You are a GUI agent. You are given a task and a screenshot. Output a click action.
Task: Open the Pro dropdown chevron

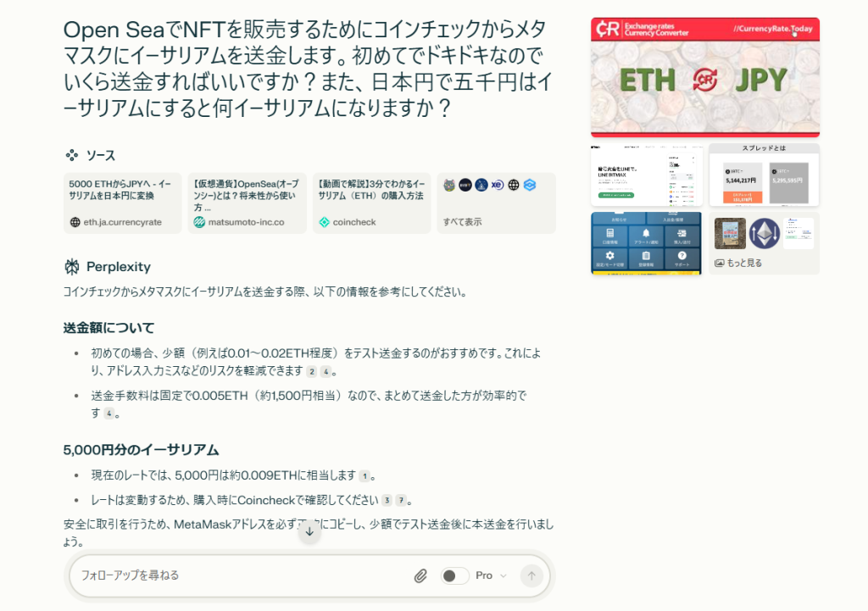pyautogui.click(x=503, y=576)
